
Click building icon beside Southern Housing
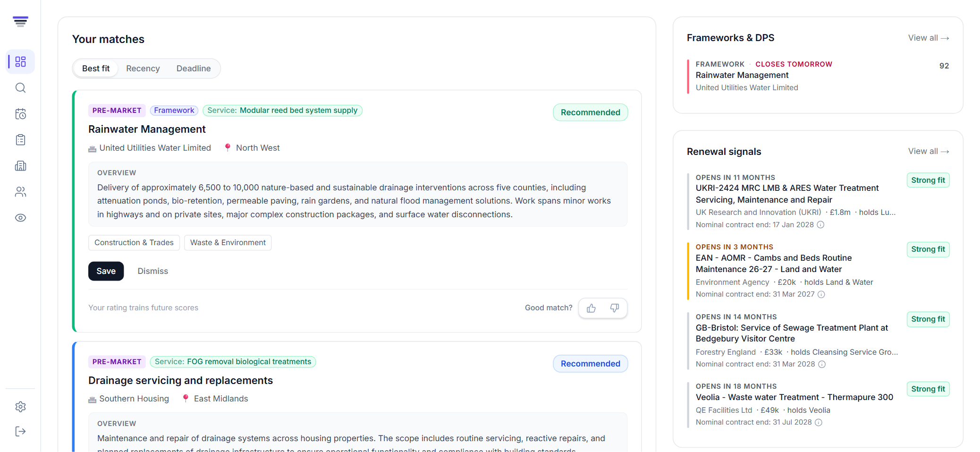pyautogui.click(x=92, y=400)
